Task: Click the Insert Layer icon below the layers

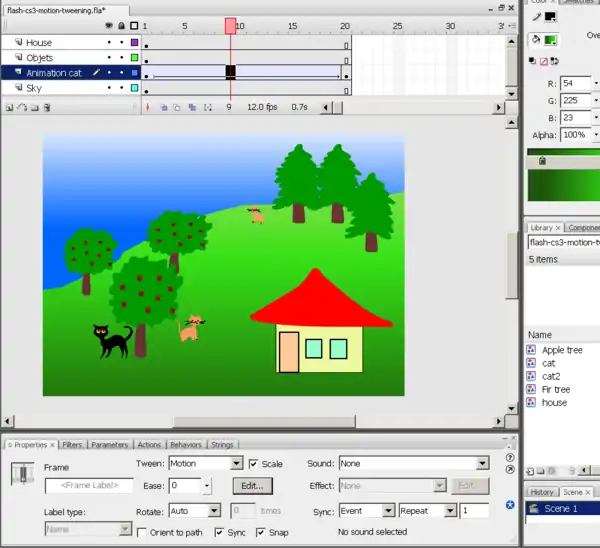Action: (x=9, y=107)
